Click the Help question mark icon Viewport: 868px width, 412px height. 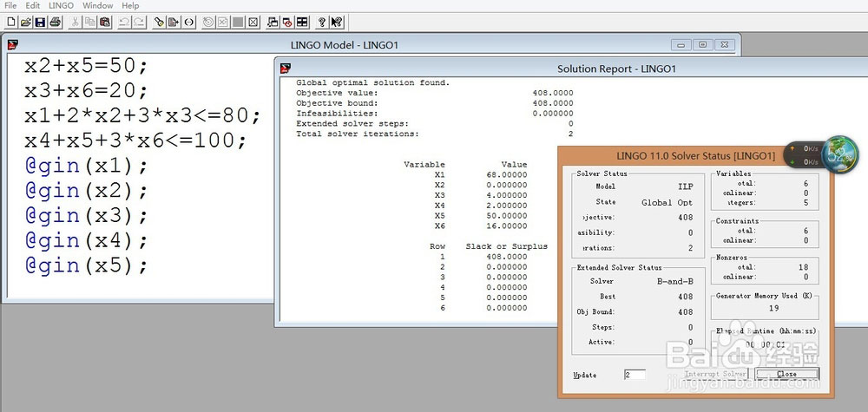point(322,23)
